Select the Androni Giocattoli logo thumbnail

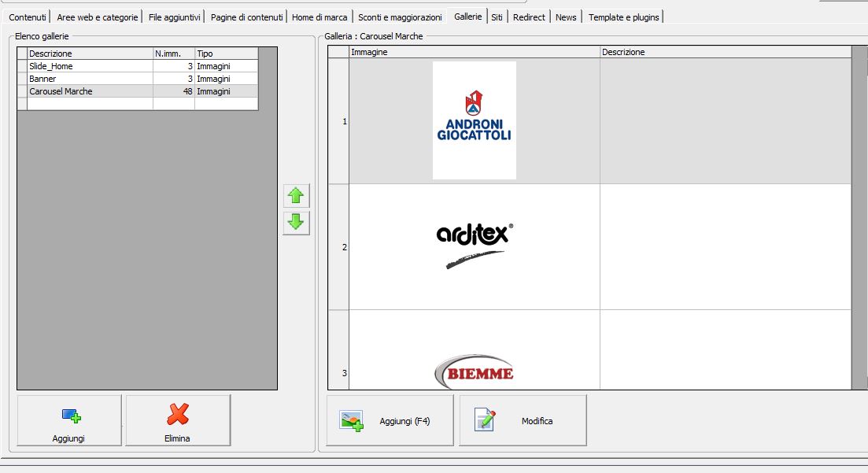[x=475, y=120]
